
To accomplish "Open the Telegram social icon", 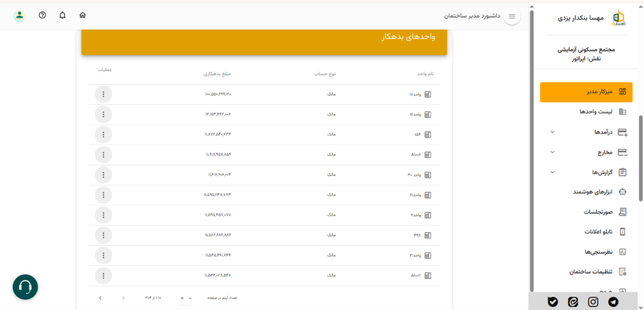I will (613, 302).
